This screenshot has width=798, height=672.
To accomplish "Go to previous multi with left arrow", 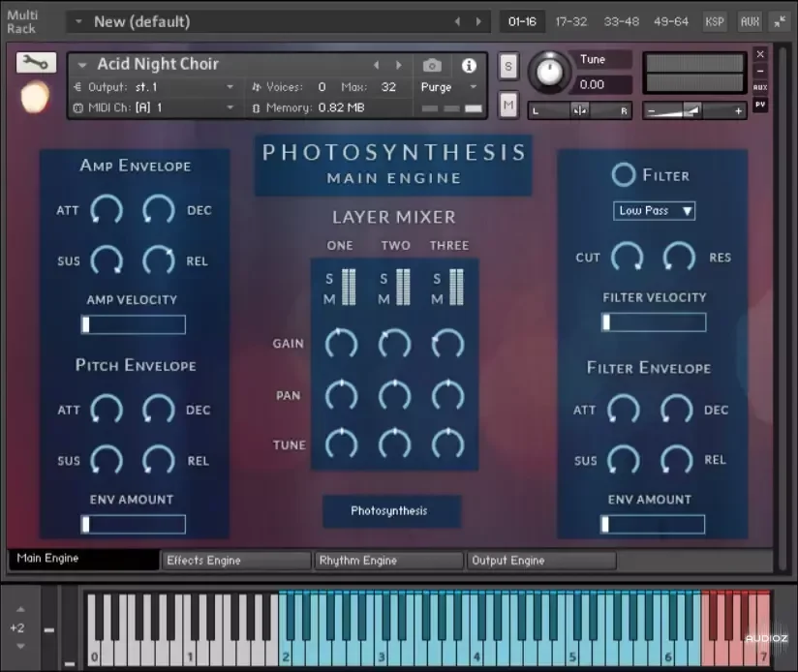I will click(x=457, y=22).
